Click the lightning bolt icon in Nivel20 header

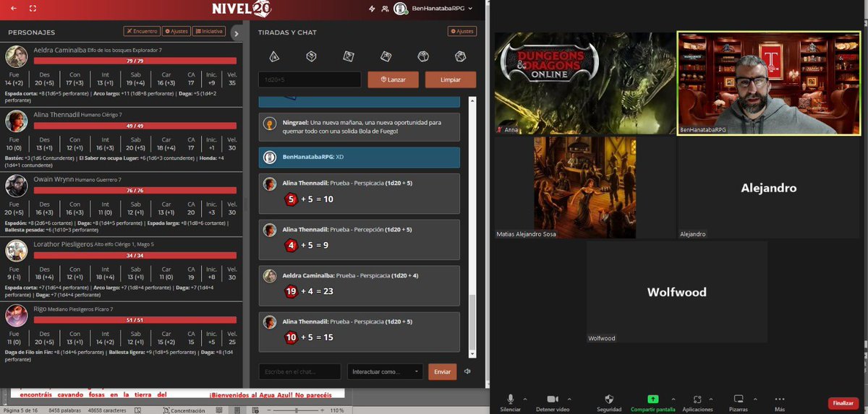pos(372,8)
